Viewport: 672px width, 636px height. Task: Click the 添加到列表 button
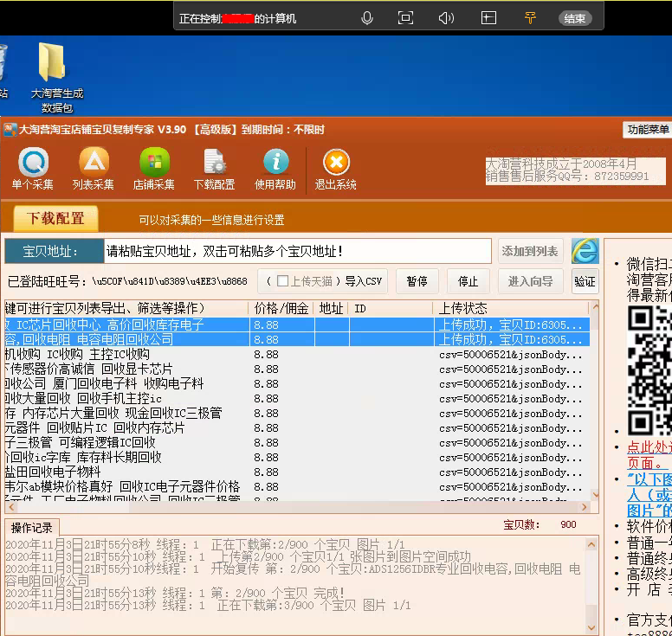[x=530, y=252]
